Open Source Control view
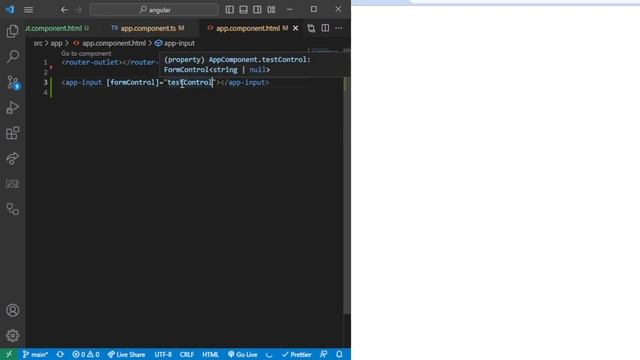 point(12,82)
